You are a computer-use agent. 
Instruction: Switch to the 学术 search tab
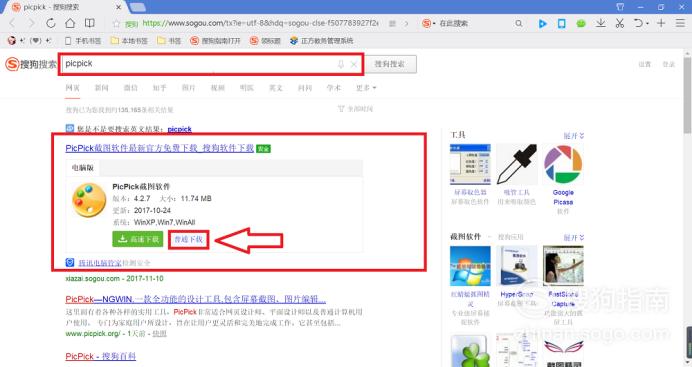pyautogui.click(x=334, y=88)
